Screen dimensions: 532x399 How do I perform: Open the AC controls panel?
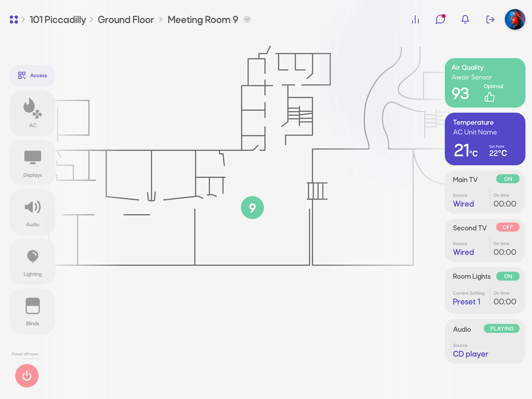click(32, 113)
